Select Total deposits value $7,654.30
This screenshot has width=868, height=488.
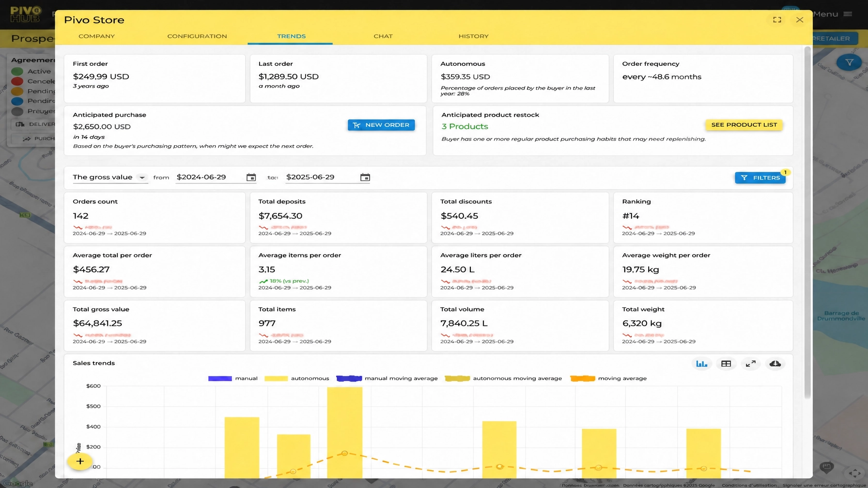click(x=280, y=216)
